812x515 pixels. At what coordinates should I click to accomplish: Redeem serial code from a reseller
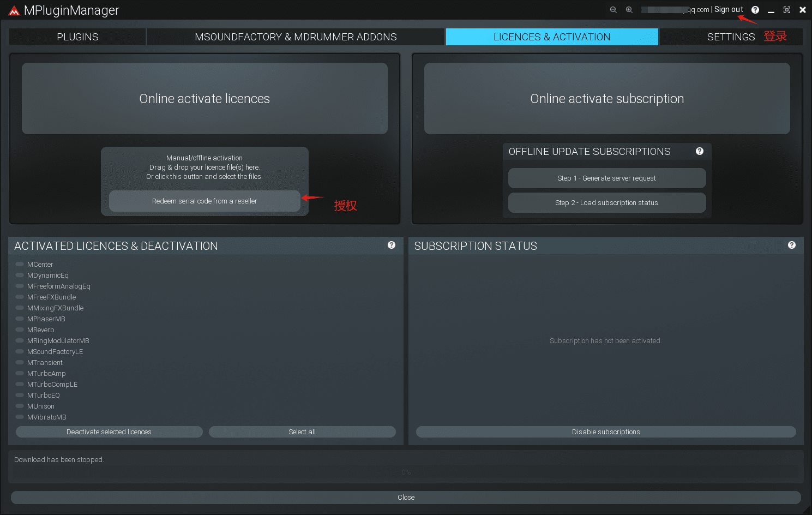[204, 201]
